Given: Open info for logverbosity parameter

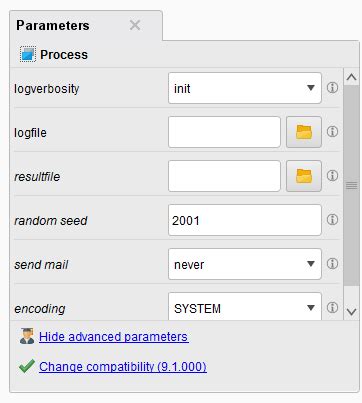Looking at the screenshot, I should [332, 88].
